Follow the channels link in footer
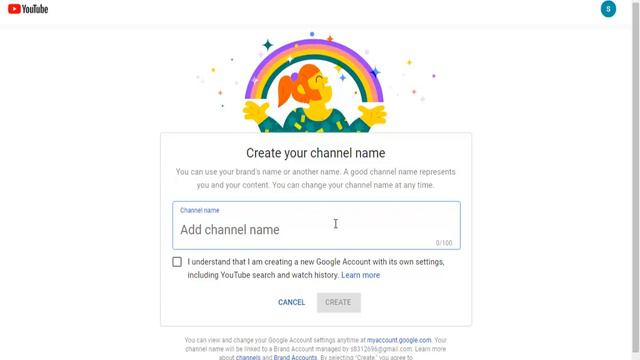This screenshot has width=640, height=360. 248,357
